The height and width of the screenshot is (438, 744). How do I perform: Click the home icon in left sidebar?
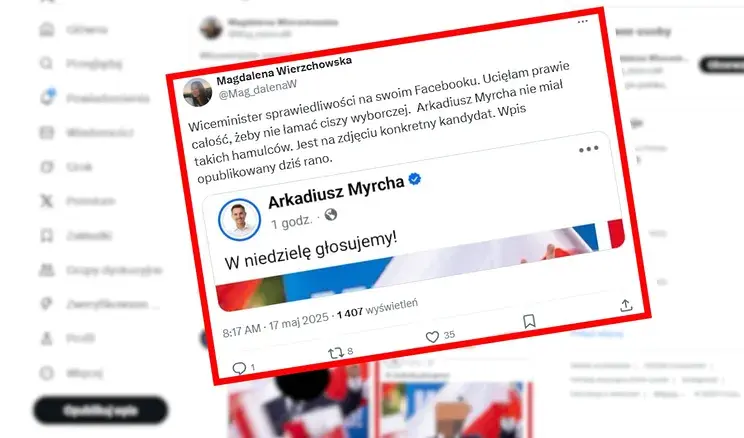(46, 29)
